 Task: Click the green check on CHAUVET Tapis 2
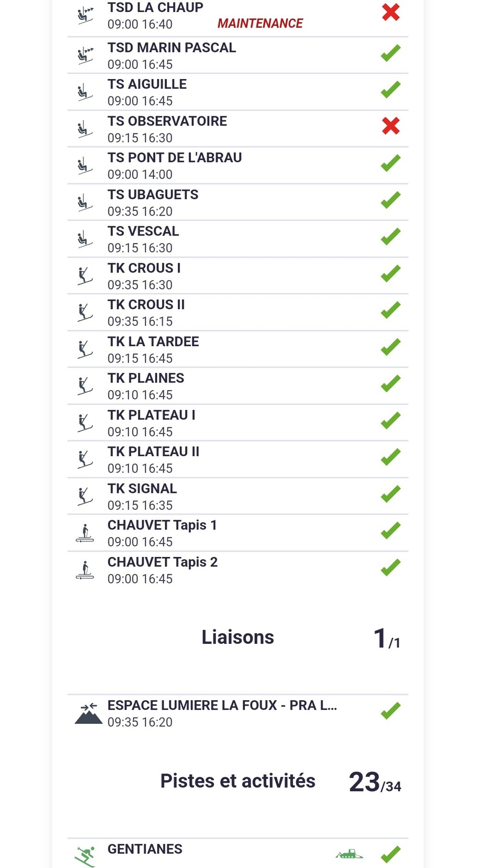point(391,568)
